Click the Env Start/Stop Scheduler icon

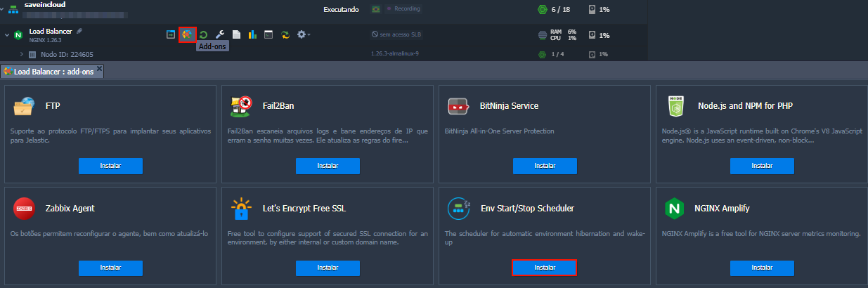click(458, 209)
